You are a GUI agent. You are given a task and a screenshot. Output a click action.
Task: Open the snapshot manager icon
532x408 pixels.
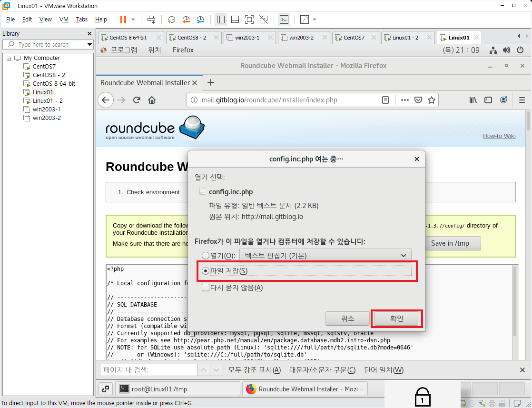pyautogui.click(x=200, y=20)
